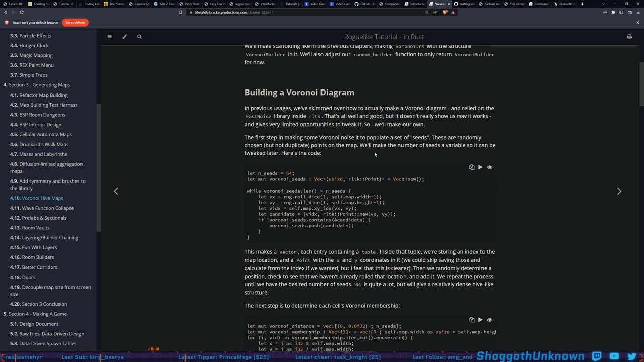
Task: Open Brave Rewards triangle icon
Action: click(453, 12)
